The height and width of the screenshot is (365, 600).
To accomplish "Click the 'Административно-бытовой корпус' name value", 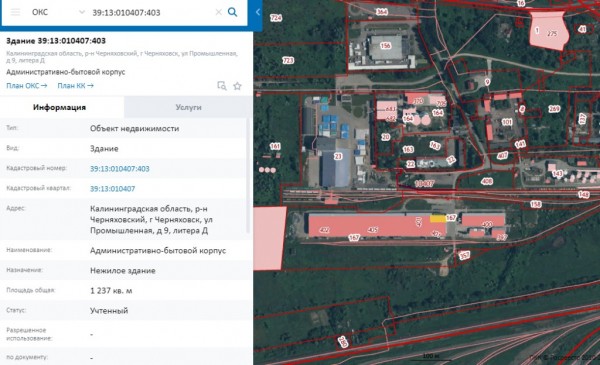I will [x=158, y=251].
